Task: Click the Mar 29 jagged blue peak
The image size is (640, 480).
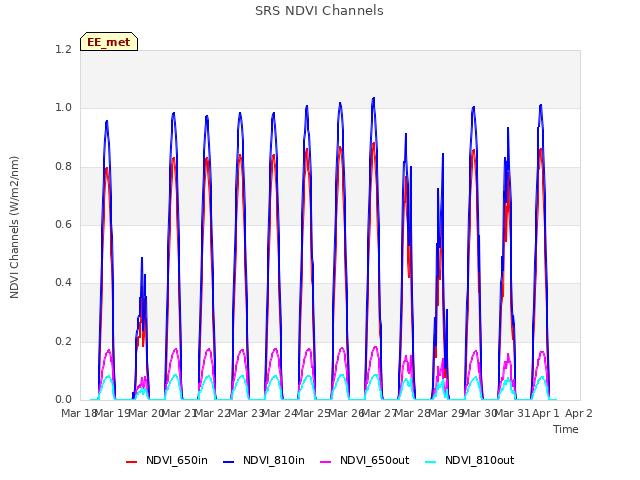Action: tap(443, 154)
